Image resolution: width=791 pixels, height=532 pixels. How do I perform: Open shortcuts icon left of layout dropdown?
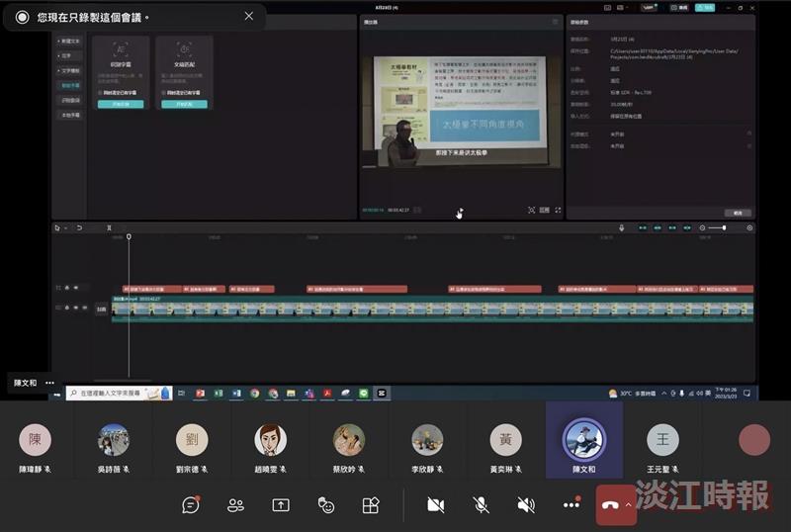pos(607,8)
